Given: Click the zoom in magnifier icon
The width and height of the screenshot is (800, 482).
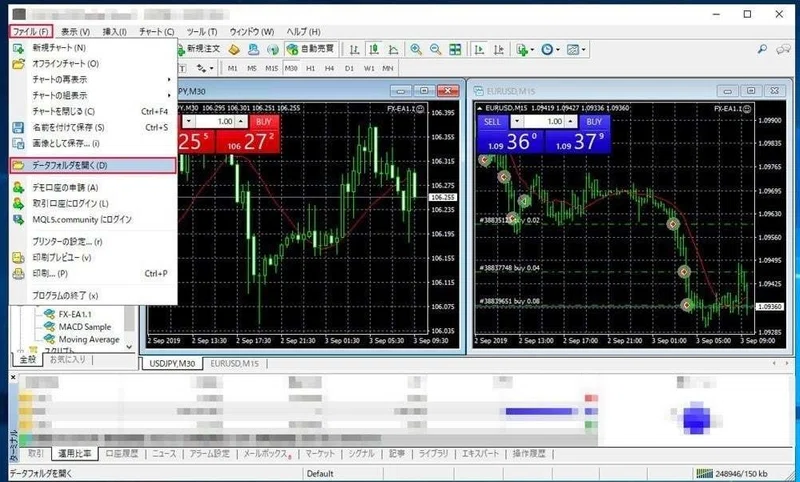Looking at the screenshot, I should [416, 49].
